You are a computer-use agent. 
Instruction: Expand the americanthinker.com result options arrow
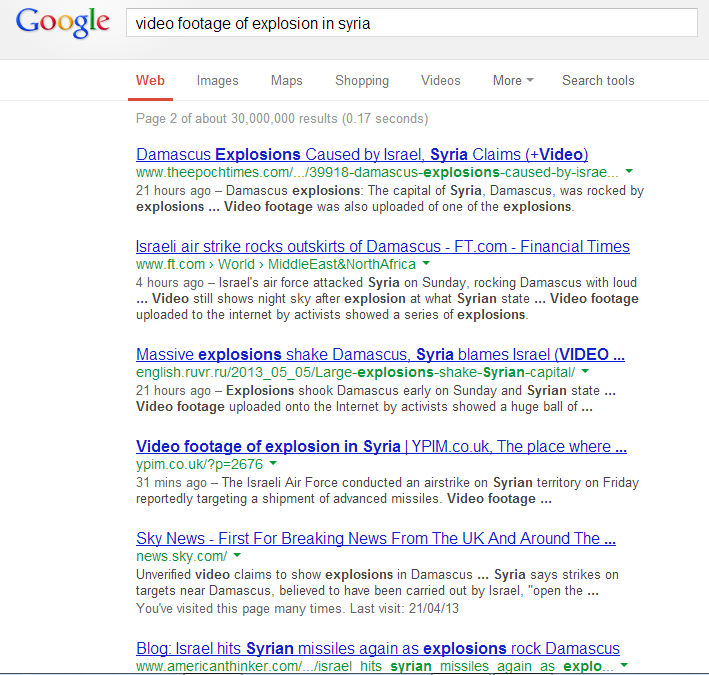[624, 665]
